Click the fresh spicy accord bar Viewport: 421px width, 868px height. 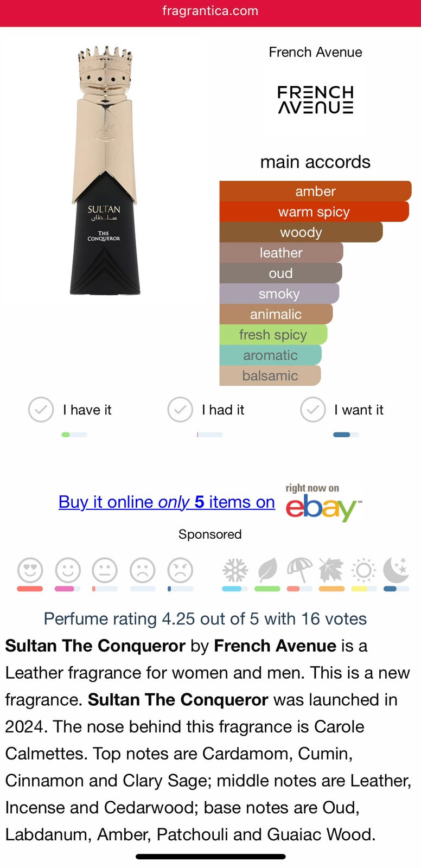pyautogui.click(x=273, y=335)
